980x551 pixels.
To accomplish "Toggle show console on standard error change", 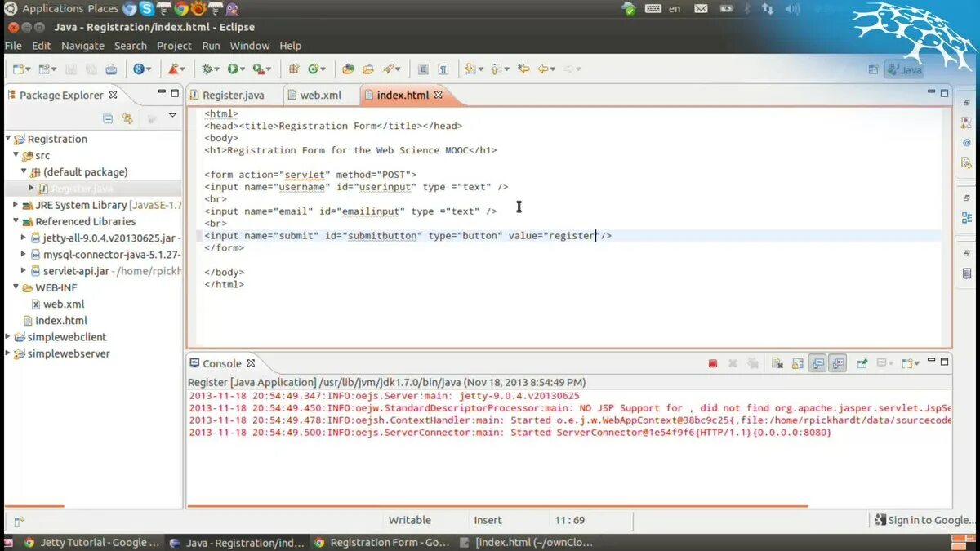I will [x=838, y=363].
